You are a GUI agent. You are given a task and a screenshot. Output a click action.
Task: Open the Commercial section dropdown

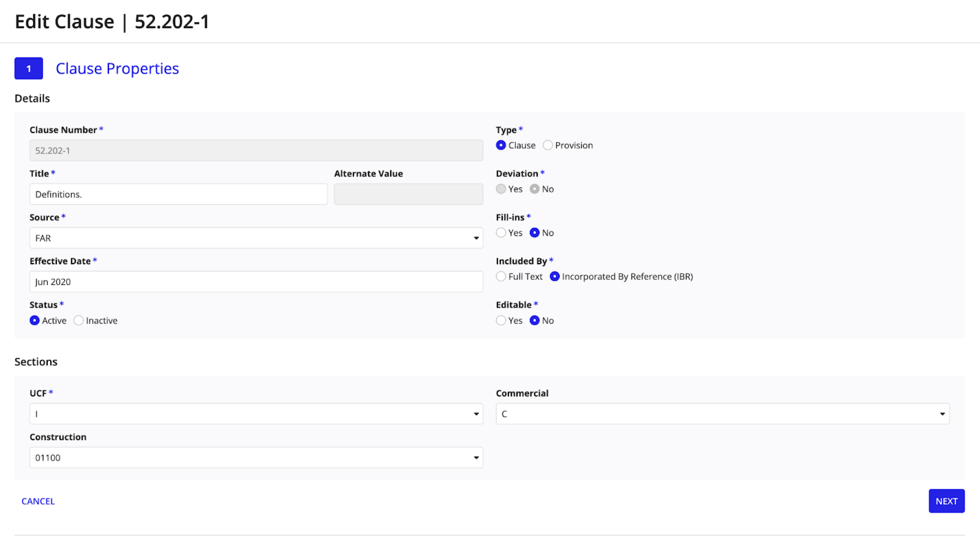click(x=722, y=414)
